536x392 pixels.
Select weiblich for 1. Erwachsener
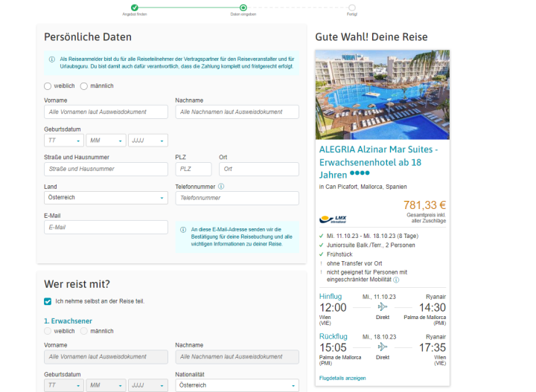click(48, 331)
